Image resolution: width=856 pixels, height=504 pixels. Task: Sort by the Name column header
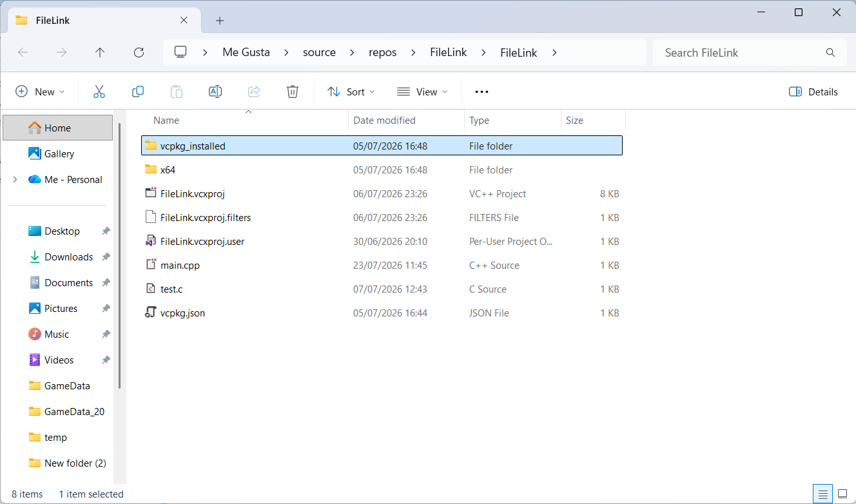click(245, 121)
